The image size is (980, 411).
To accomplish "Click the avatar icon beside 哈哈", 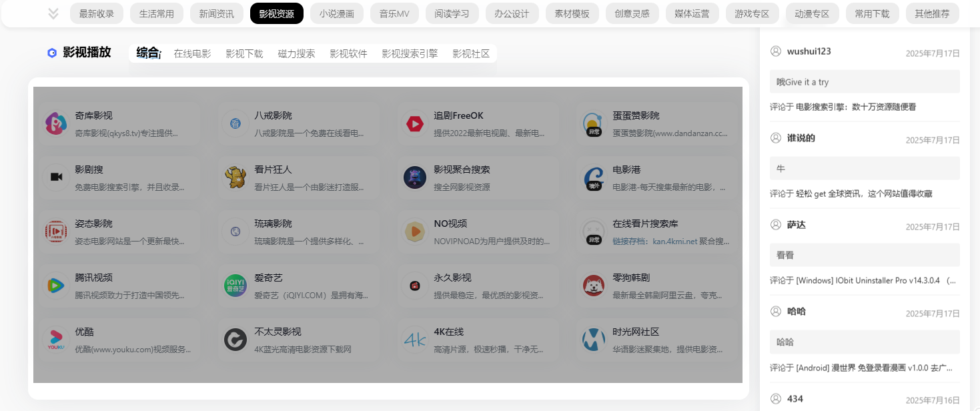I will click(x=776, y=312).
